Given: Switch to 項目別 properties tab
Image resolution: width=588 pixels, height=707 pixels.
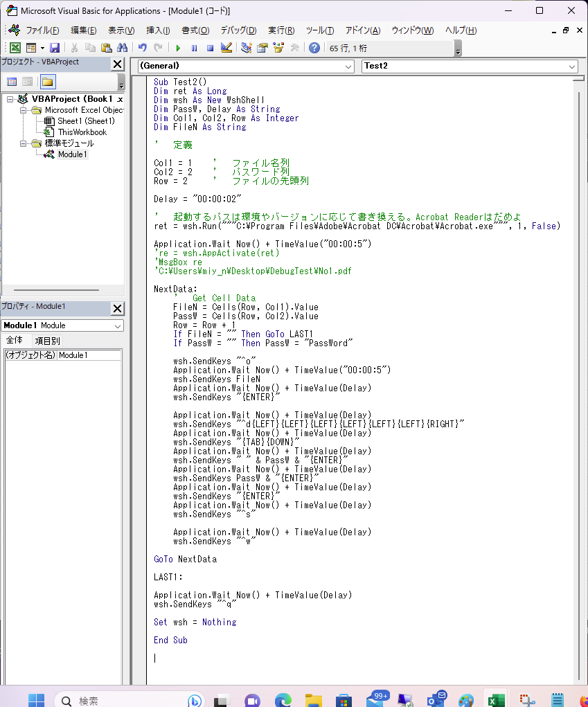Looking at the screenshot, I should click(x=47, y=341).
